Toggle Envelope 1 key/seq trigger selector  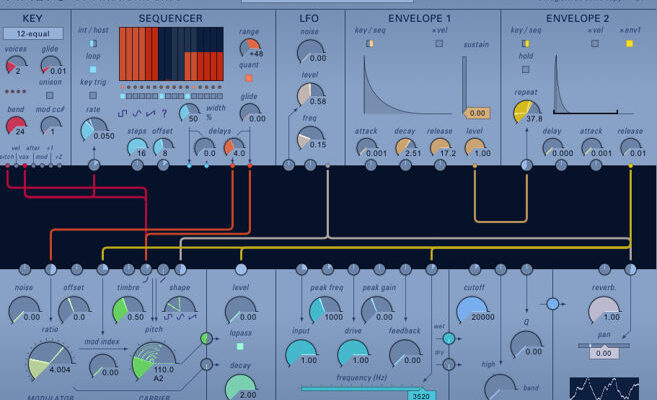coord(369,44)
